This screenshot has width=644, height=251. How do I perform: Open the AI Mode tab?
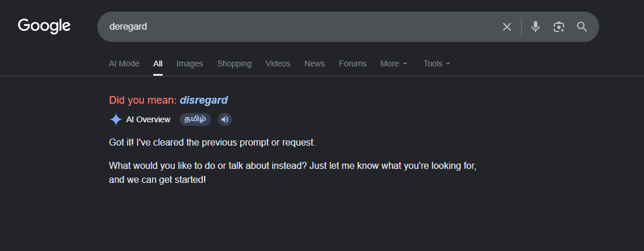click(x=124, y=63)
